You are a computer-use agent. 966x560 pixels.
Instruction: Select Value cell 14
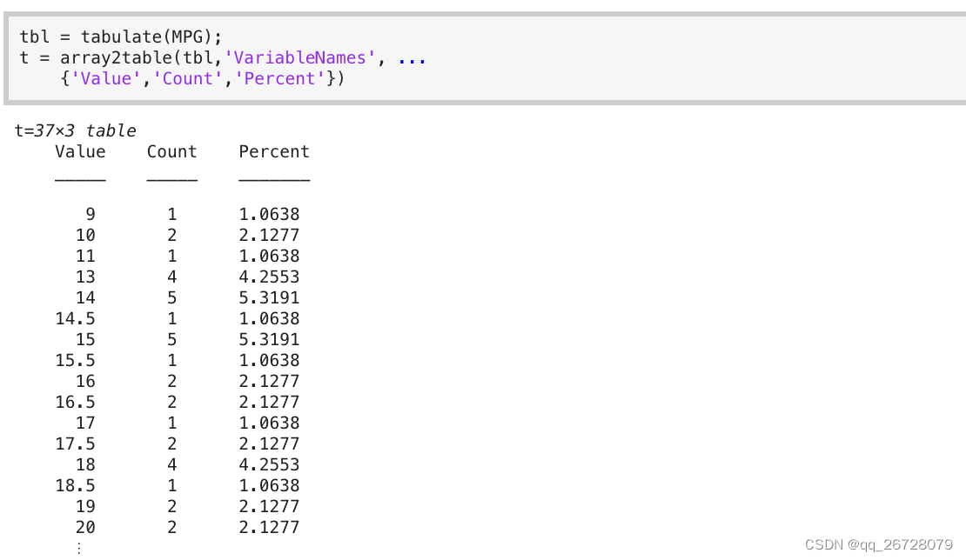(x=85, y=298)
